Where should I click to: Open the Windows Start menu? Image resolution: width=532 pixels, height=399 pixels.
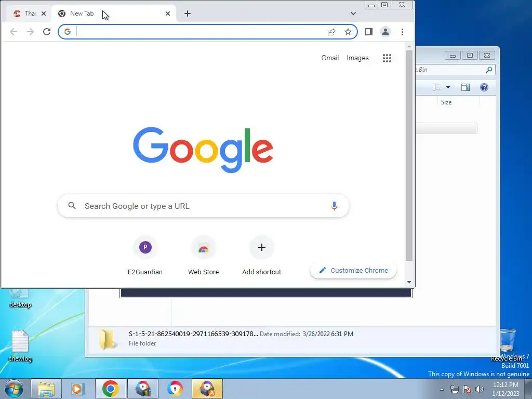point(14,389)
